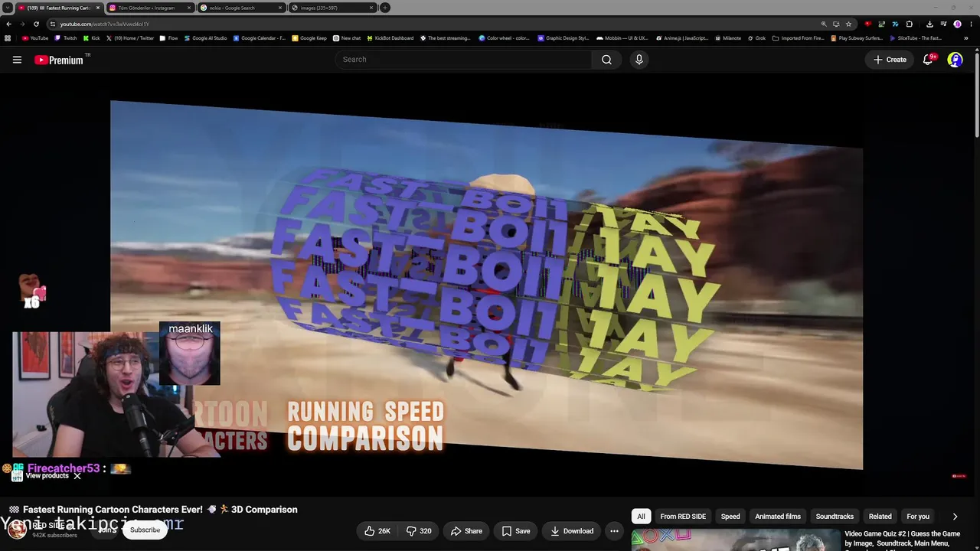
Task: Open the YouTube account avatar menu
Action: [955, 60]
